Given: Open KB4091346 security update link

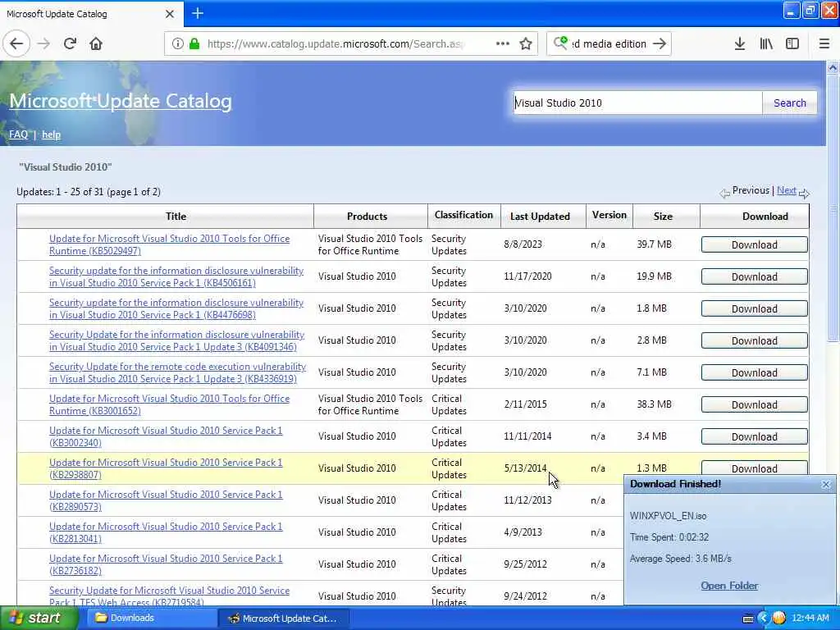Looking at the screenshot, I should [x=177, y=340].
